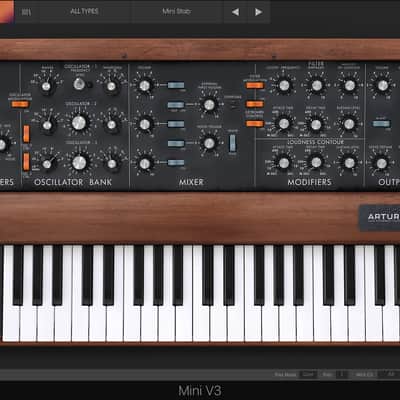
Task: Toggle the blue switch in Output section
Action: click(381, 124)
